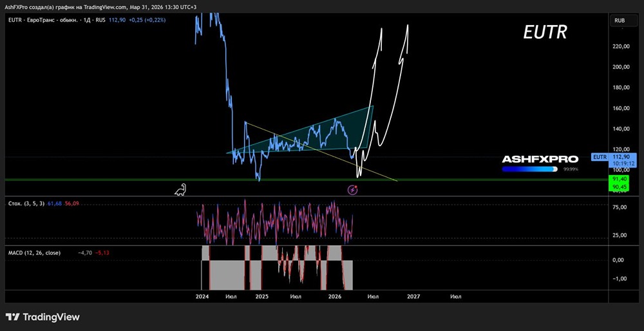Viewport: 644px width, 331px height.
Task: Click the 112,90 last price value in legend
Action: [x=119, y=21]
